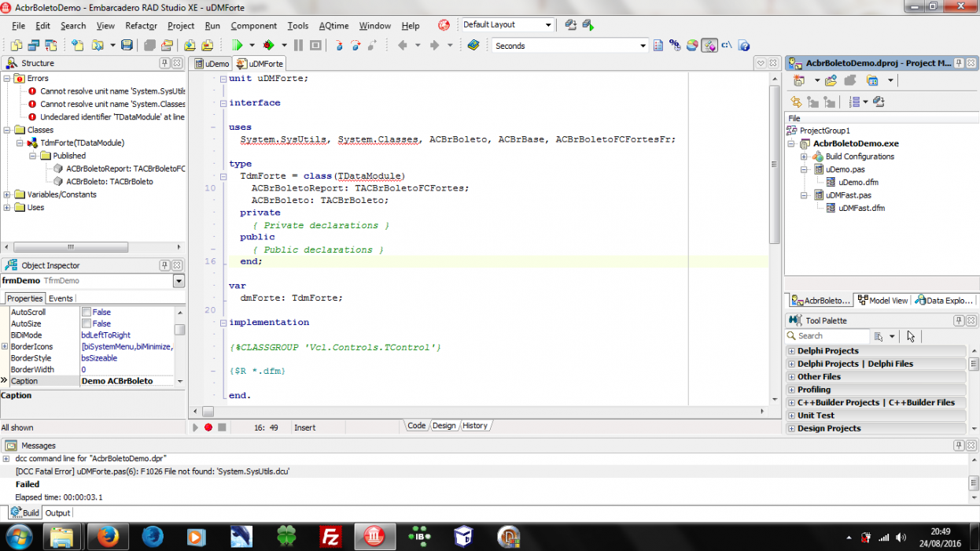The height and width of the screenshot is (551, 980).
Task: Pin the Tool Palette panel
Action: pos(959,320)
